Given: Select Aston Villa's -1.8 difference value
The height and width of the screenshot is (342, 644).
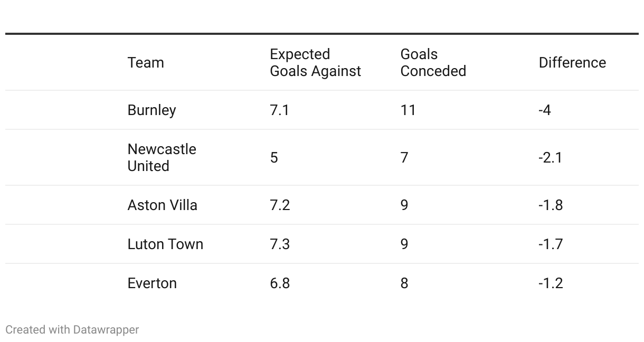Looking at the screenshot, I should pyautogui.click(x=551, y=205).
